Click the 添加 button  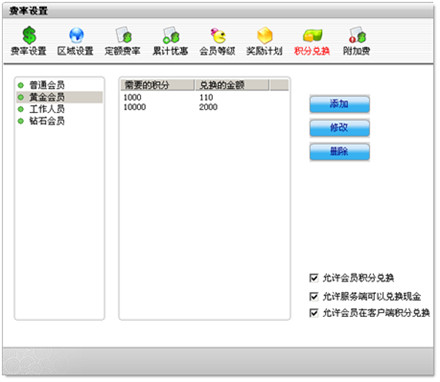(x=339, y=104)
